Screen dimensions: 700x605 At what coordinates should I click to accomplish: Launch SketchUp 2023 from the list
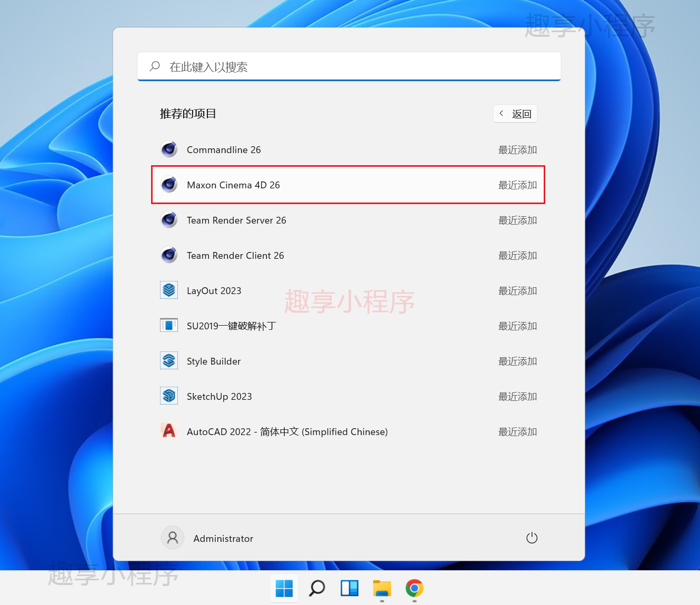pyautogui.click(x=348, y=396)
